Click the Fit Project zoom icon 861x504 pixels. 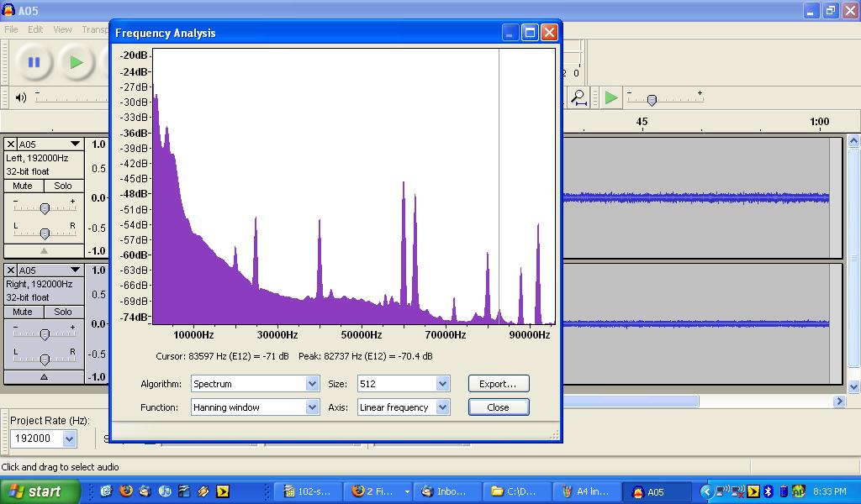coord(579,97)
